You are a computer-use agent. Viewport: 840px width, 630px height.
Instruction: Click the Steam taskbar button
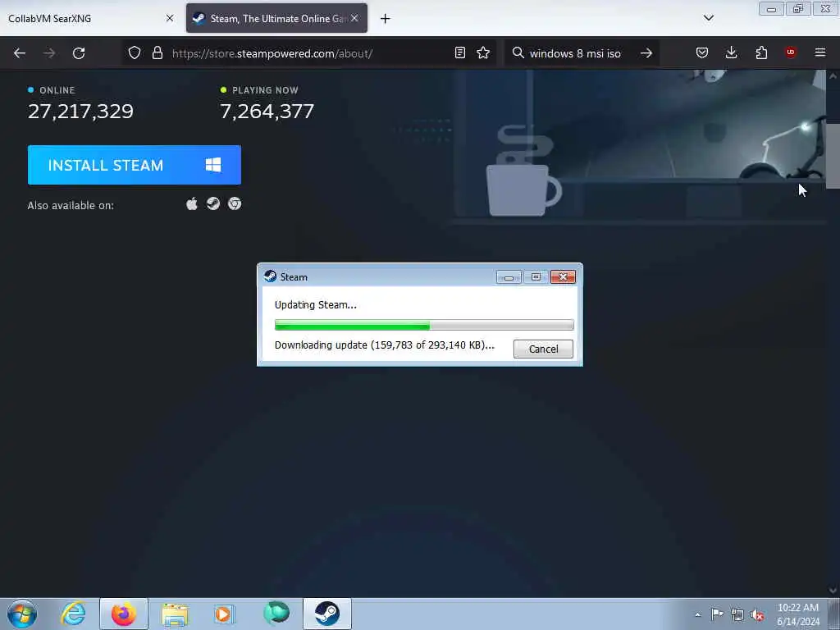tap(327, 614)
